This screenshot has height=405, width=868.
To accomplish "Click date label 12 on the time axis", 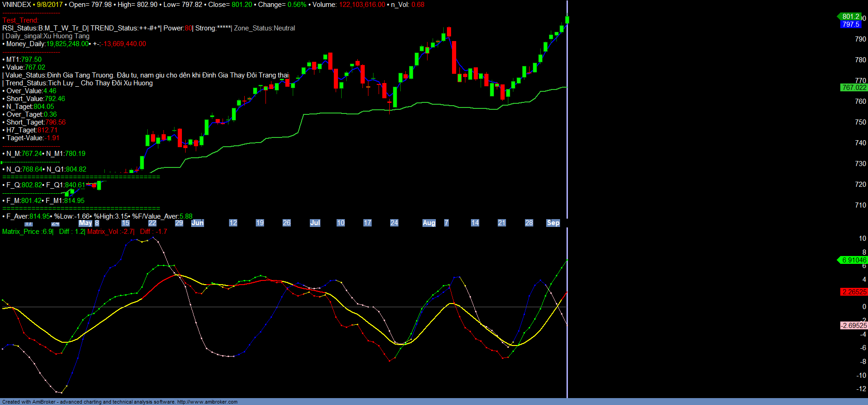I will 233,223.
